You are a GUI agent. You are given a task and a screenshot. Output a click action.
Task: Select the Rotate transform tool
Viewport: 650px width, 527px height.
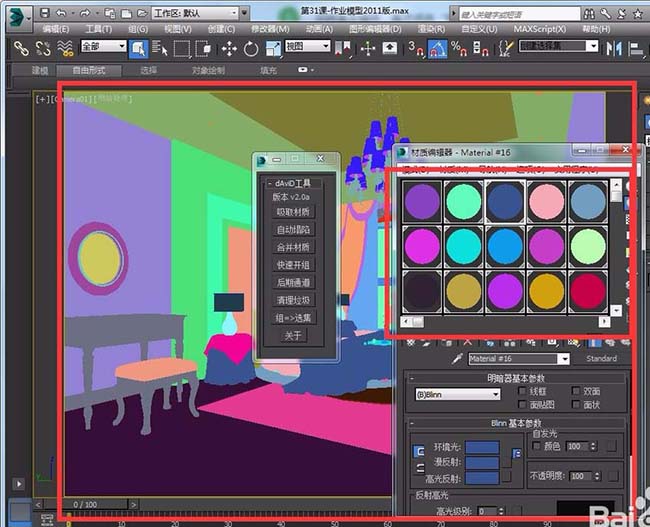point(251,48)
